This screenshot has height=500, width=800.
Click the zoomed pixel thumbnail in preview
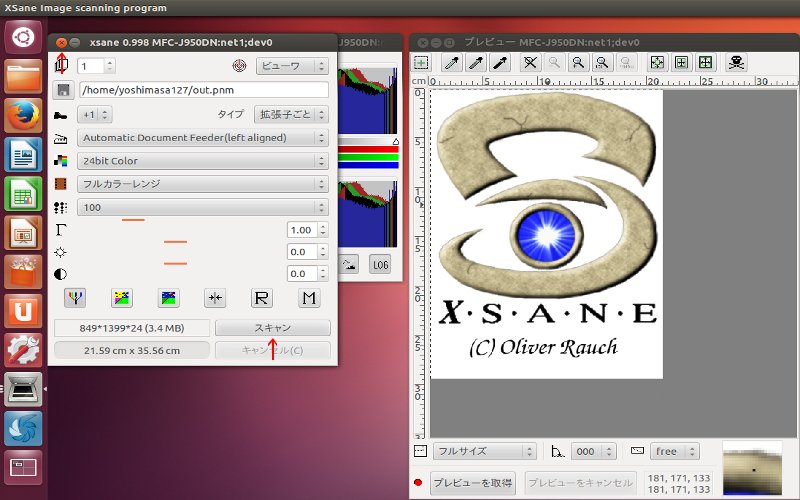pos(752,469)
